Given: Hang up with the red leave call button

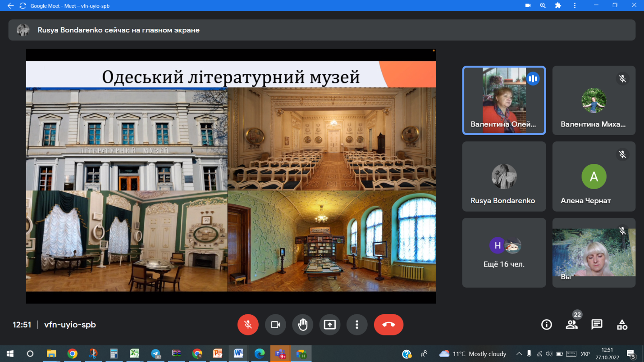Looking at the screenshot, I should [x=388, y=325].
